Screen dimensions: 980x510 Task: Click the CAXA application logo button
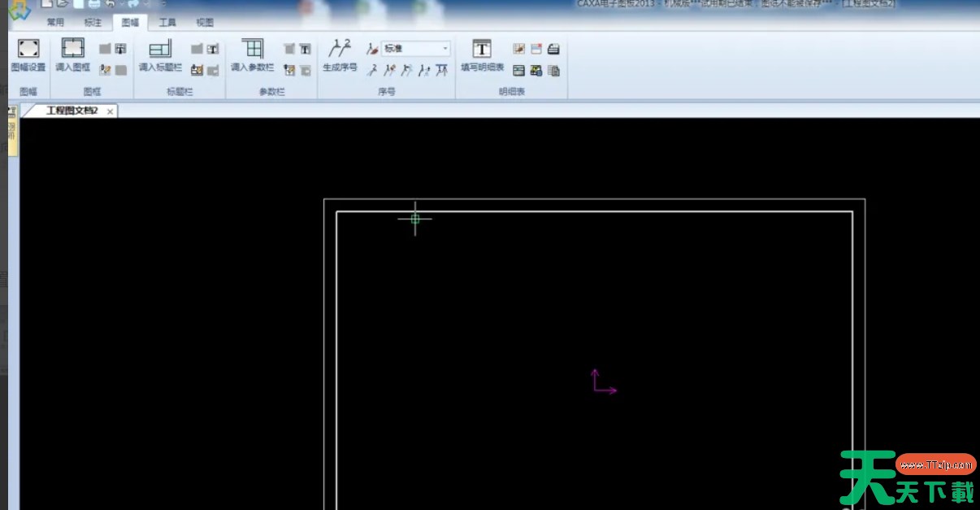(x=19, y=10)
